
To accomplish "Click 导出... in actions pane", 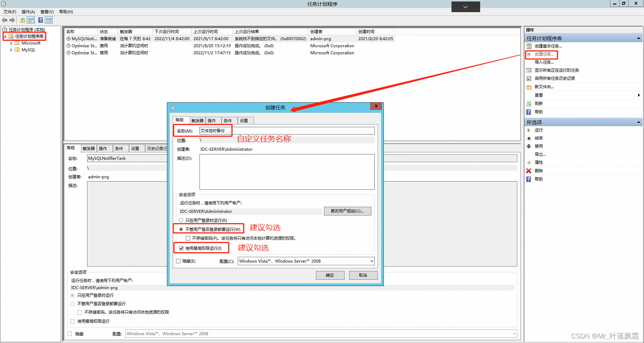I will 540,154.
